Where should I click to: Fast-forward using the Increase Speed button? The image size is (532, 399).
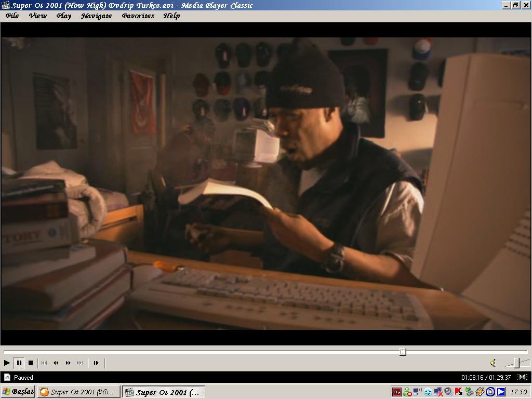click(x=68, y=363)
